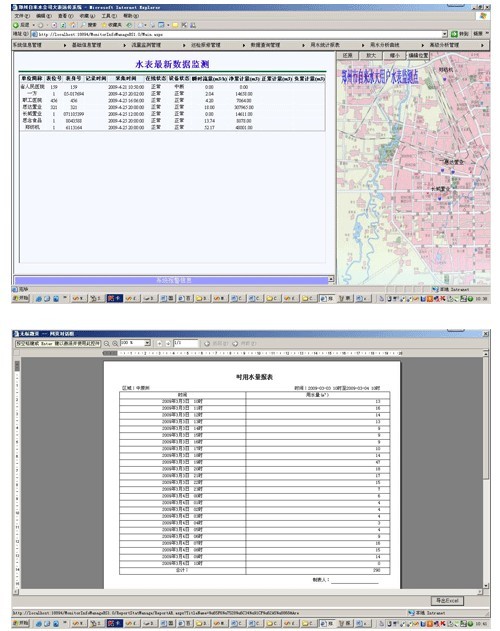Open the 基础信息管理 navigation menu
The width and height of the screenshot is (500, 631).
(x=87, y=45)
